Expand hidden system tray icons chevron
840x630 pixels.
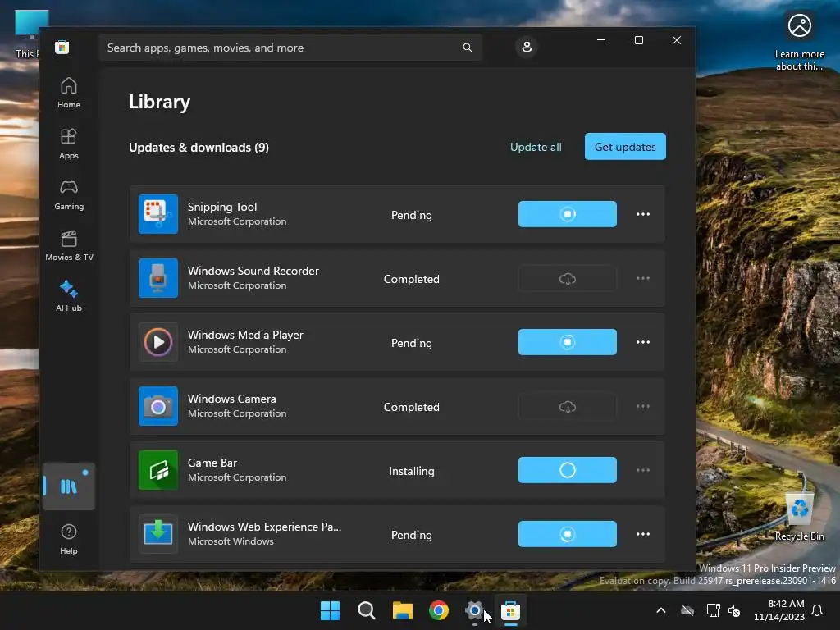click(661, 610)
